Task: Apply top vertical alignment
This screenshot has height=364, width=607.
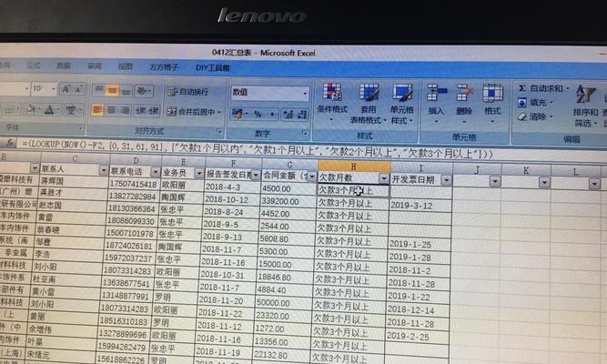Action: click(99, 91)
